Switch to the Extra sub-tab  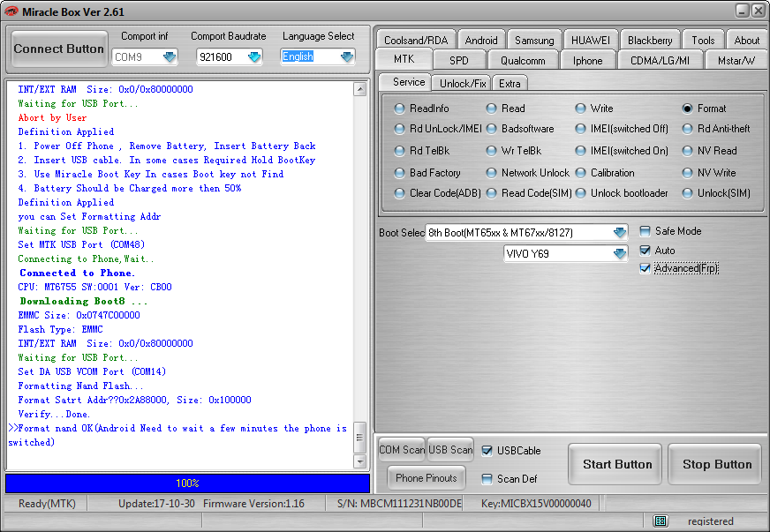[x=510, y=84]
